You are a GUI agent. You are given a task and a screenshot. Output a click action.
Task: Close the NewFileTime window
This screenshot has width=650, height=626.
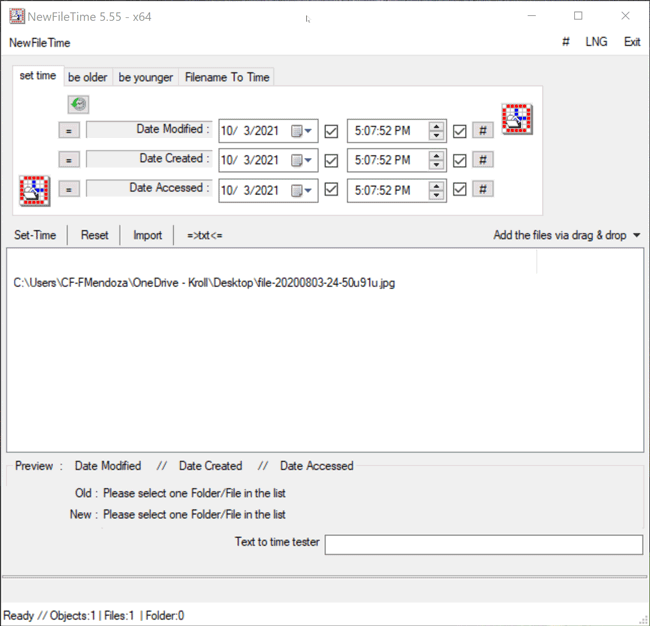click(626, 16)
